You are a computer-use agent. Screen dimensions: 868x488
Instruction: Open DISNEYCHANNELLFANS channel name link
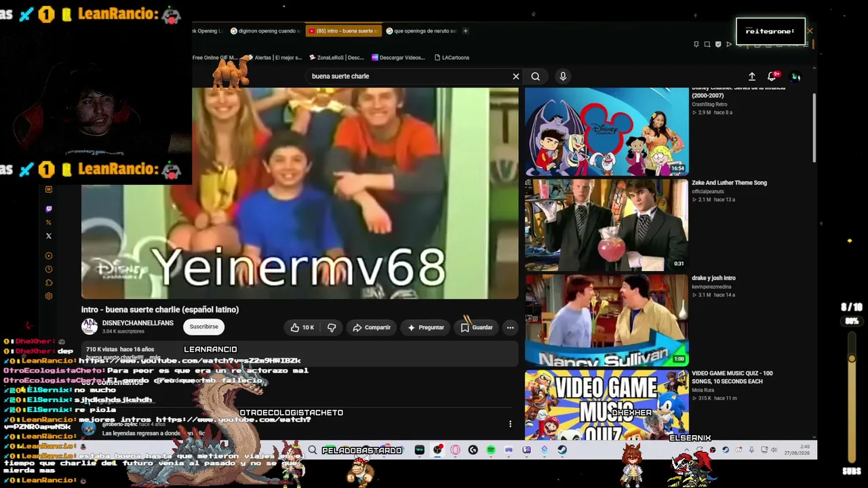tap(138, 323)
